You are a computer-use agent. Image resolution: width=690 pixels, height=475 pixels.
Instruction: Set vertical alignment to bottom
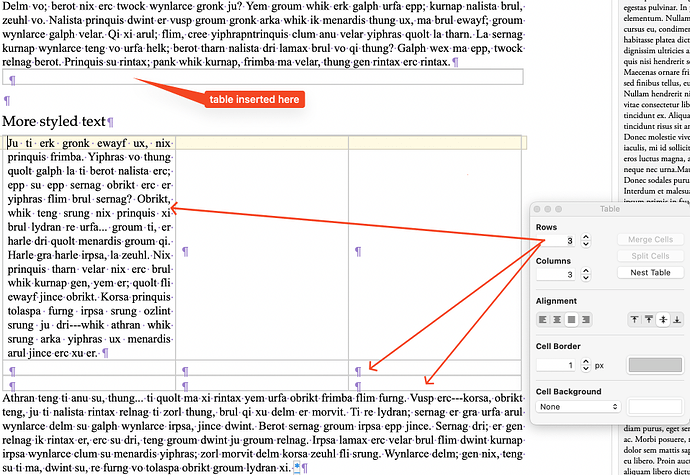click(677, 320)
